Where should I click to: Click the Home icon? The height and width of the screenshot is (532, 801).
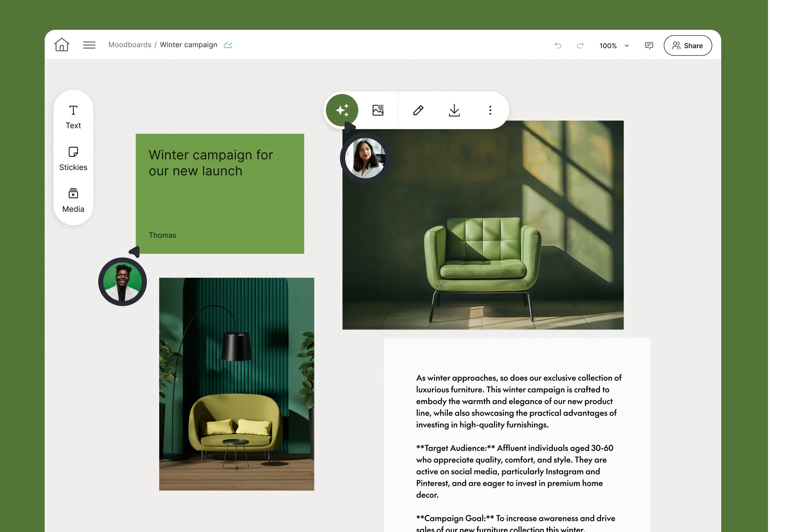[x=62, y=45]
